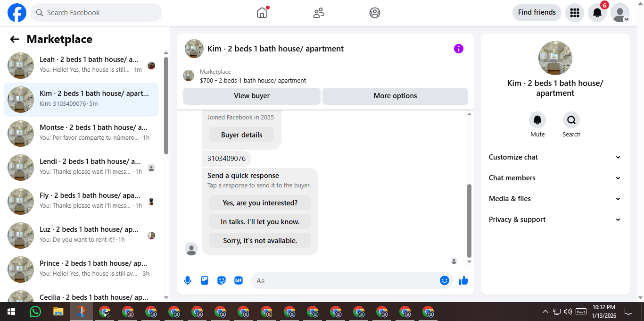This screenshot has width=644, height=321.
Task: Click the voice clip microphone icon
Action: (x=188, y=280)
